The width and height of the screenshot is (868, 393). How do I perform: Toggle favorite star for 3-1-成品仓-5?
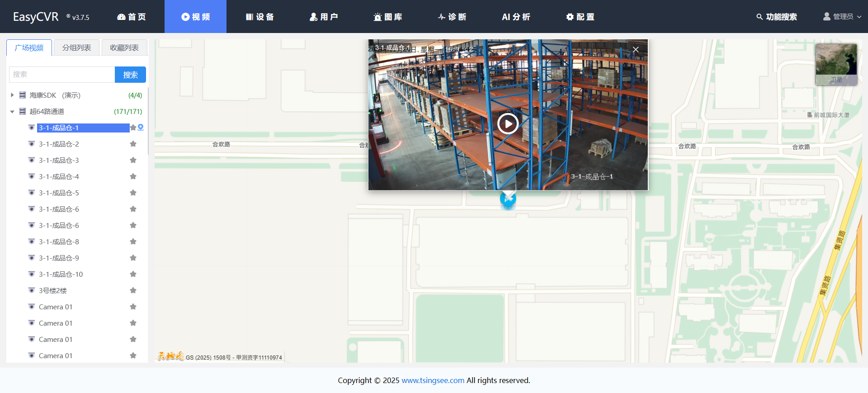click(x=133, y=193)
